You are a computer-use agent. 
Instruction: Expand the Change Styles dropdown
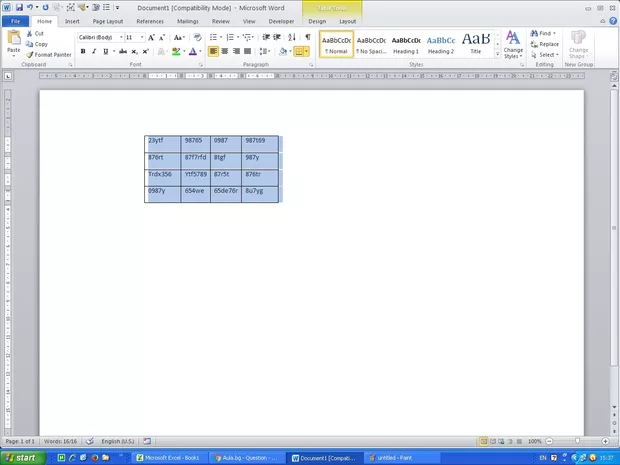pos(513,44)
